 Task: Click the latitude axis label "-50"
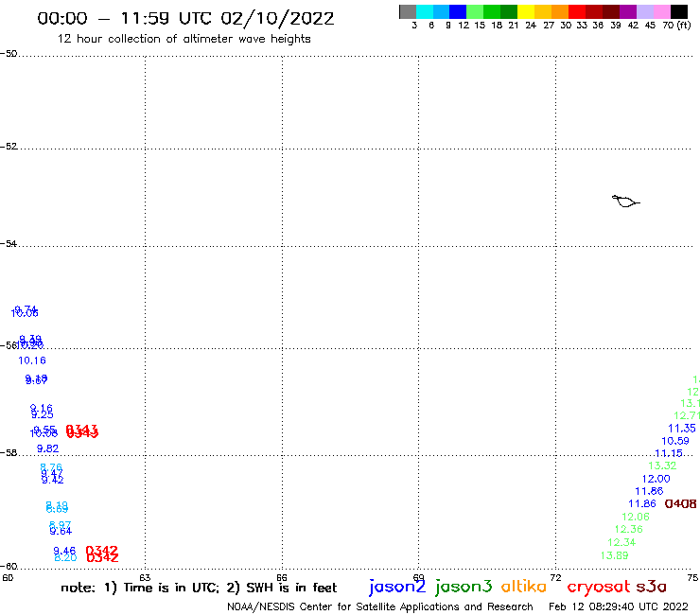click(x=9, y=54)
